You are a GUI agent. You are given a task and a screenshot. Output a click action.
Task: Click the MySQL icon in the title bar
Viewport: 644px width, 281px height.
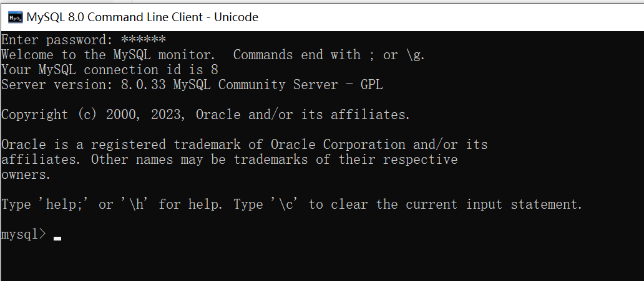pos(16,17)
